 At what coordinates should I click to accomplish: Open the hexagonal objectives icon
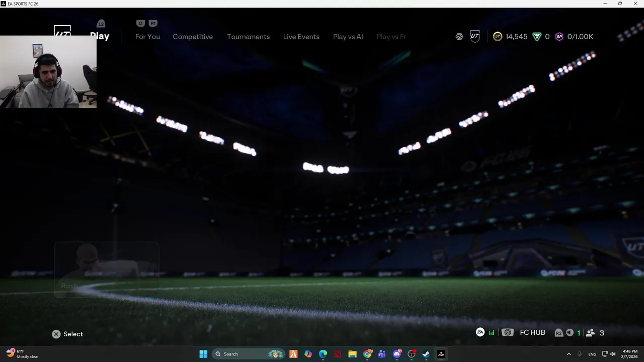point(459,37)
